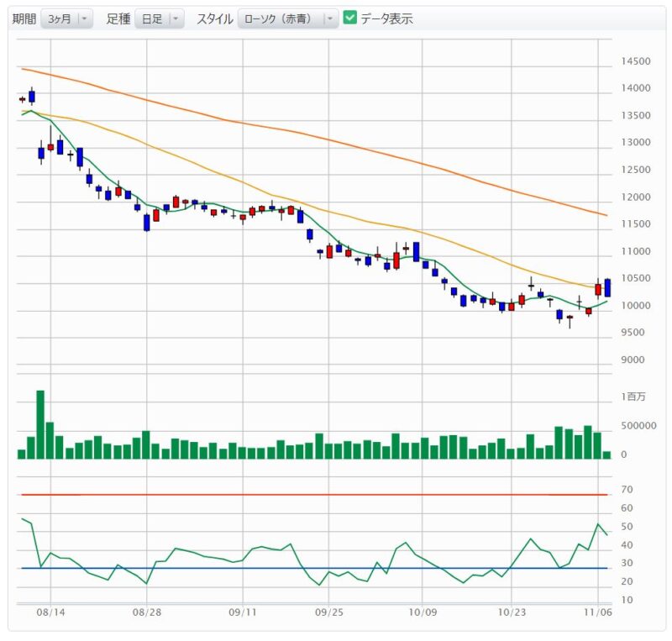Click the 09/11 date axis label
This screenshot has height=641, width=672.
click(243, 612)
